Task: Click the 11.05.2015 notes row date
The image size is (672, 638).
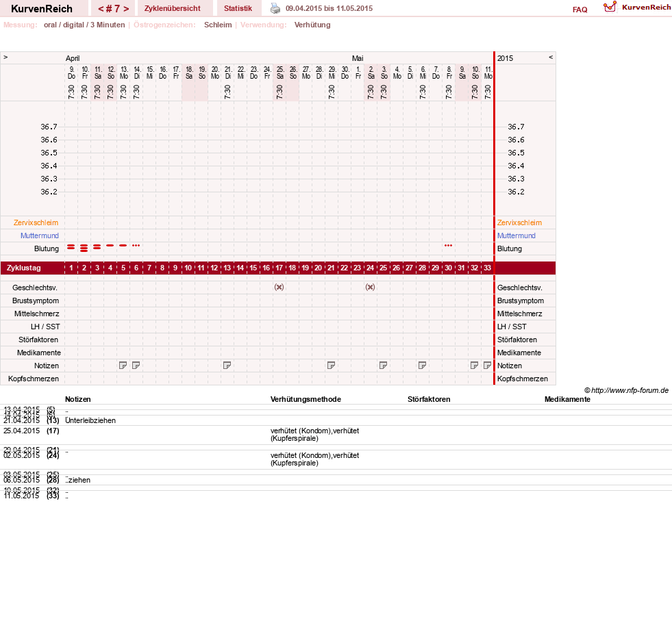Action: click(x=21, y=496)
